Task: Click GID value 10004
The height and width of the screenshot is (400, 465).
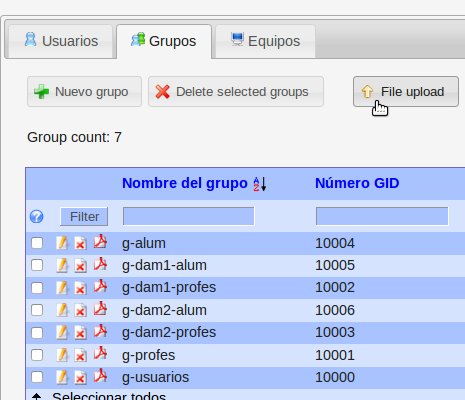Action: [x=335, y=243]
